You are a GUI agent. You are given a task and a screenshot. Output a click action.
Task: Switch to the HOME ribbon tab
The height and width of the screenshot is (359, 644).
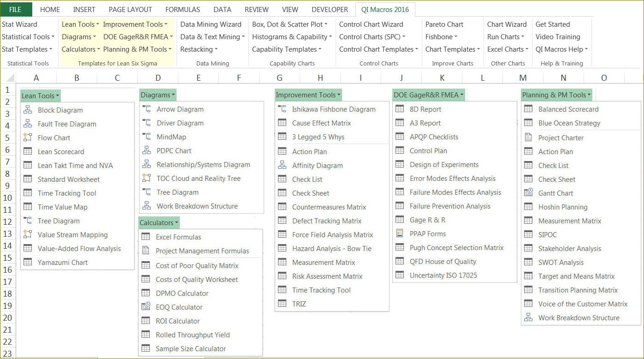click(x=50, y=9)
